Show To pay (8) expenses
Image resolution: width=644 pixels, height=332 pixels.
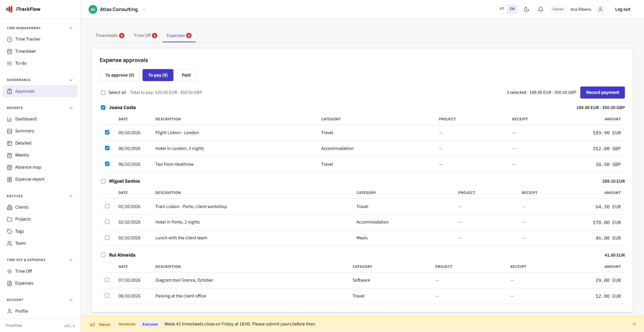158,75
